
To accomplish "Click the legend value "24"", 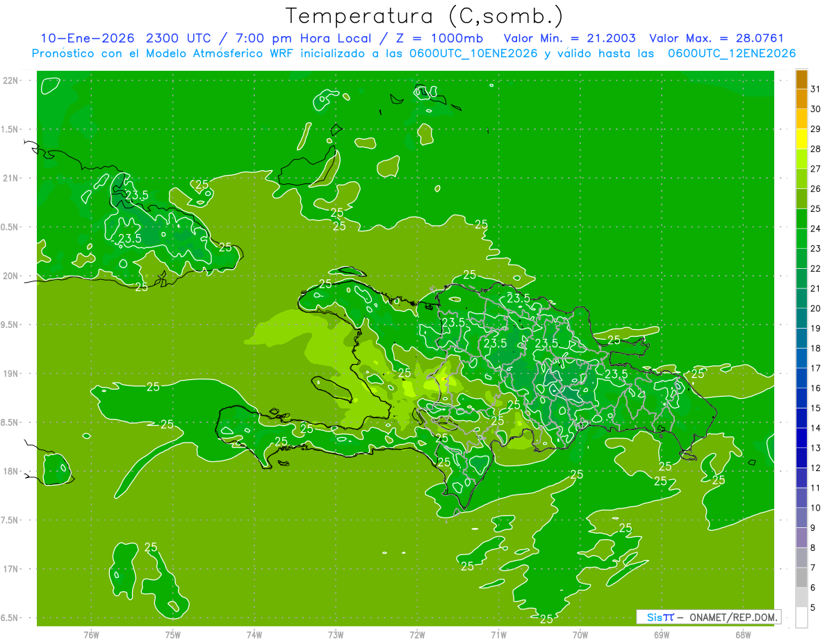I will 816,229.
